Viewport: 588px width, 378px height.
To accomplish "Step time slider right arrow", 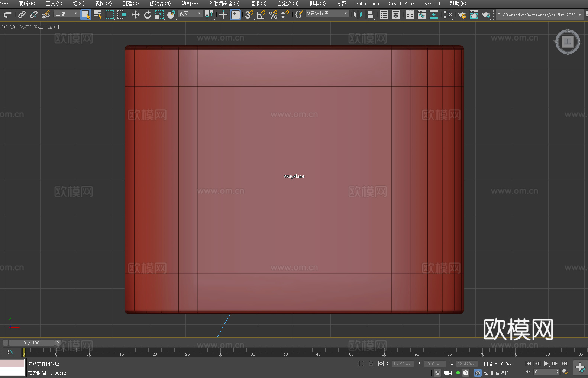I will tap(58, 343).
